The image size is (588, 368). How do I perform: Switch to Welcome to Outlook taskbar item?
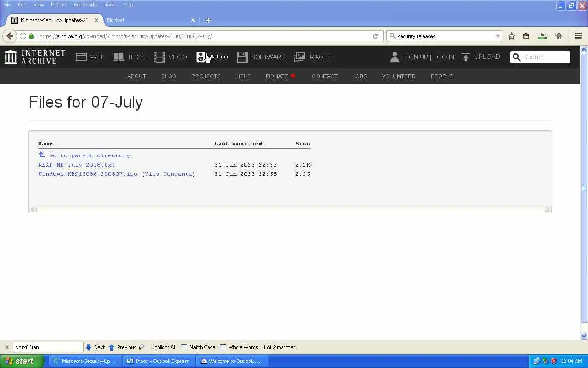pos(233,361)
